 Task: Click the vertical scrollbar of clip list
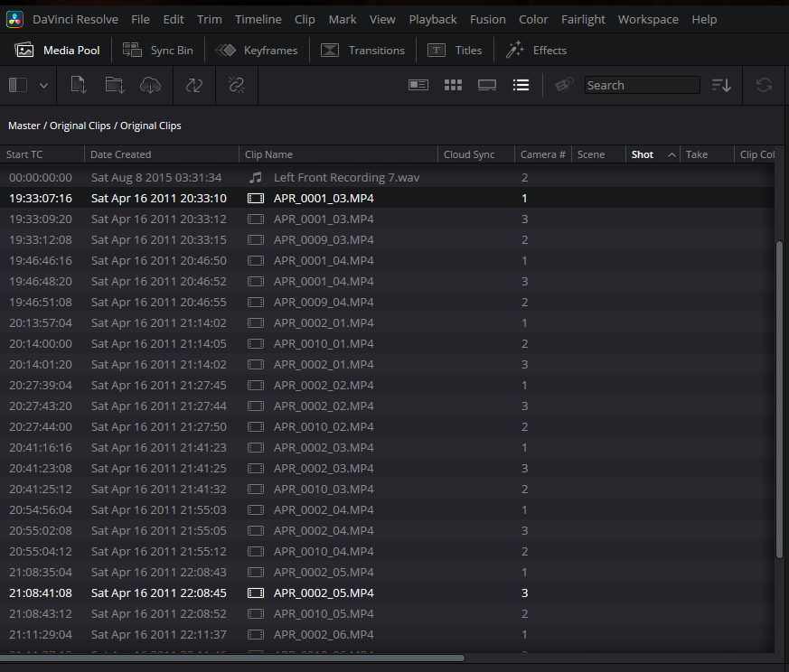779,400
